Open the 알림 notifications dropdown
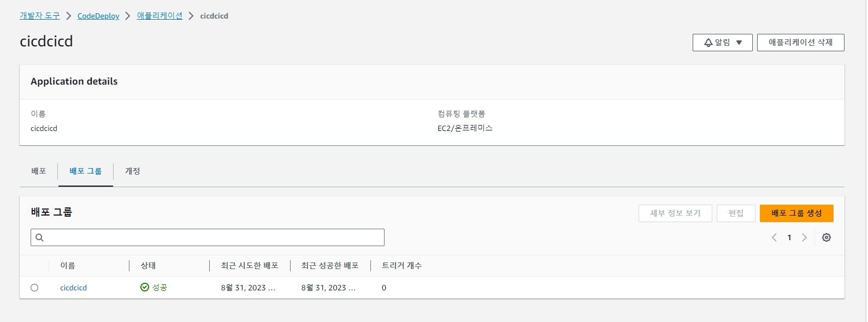 click(x=722, y=43)
